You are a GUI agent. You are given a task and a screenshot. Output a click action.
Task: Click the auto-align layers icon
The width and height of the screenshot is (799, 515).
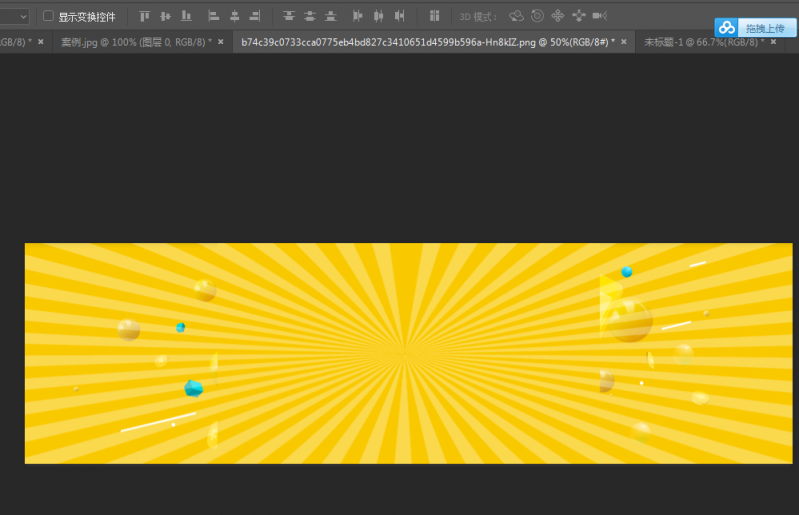pos(434,16)
